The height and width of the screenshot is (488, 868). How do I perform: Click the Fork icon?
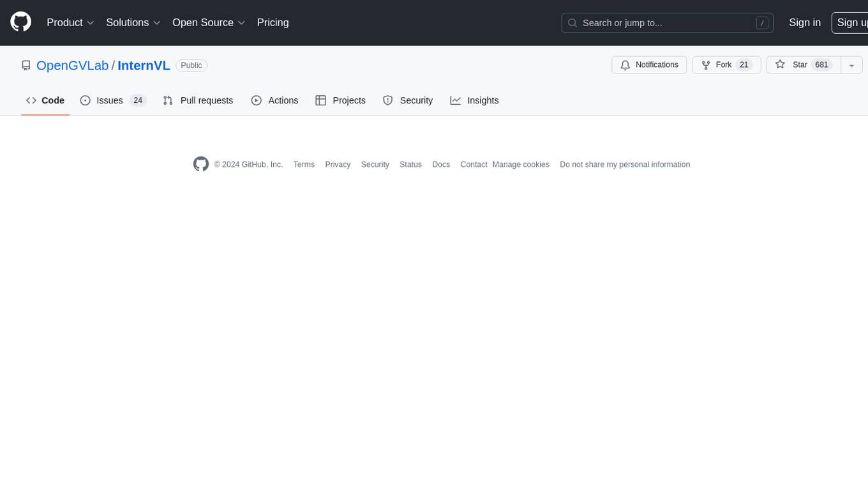pyautogui.click(x=706, y=65)
